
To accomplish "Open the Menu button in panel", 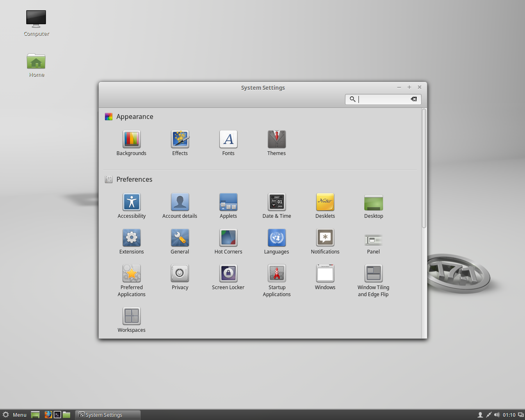I will (x=15, y=415).
